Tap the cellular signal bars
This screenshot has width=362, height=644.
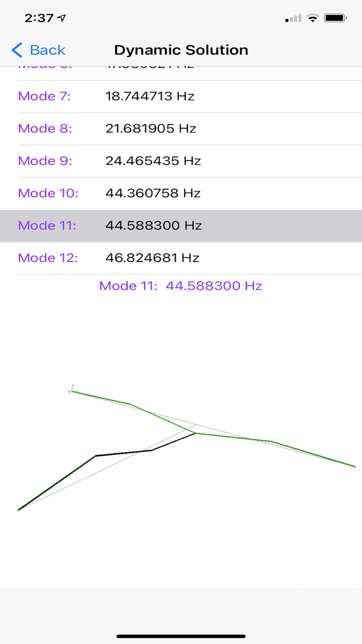click(x=293, y=19)
